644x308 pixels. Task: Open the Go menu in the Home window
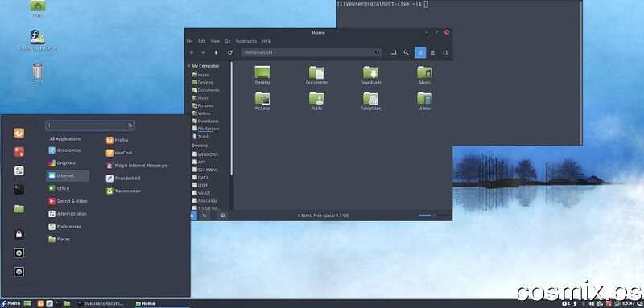pyautogui.click(x=228, y=41)
